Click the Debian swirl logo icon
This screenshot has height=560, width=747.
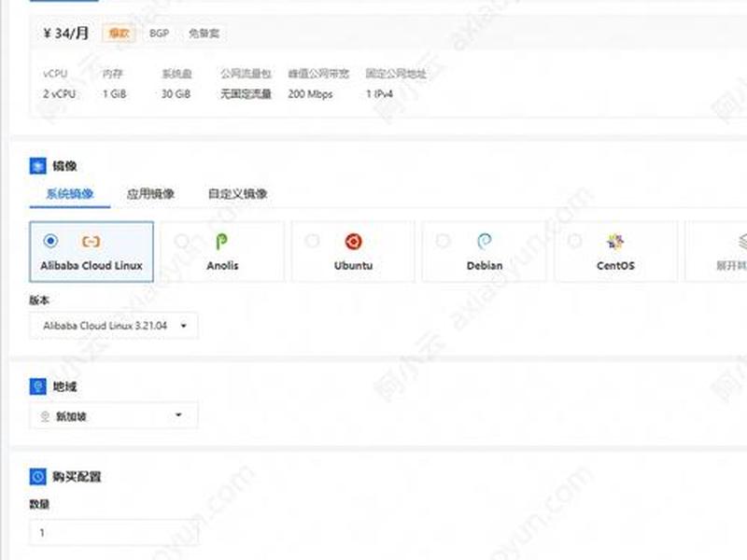point(484,242)
